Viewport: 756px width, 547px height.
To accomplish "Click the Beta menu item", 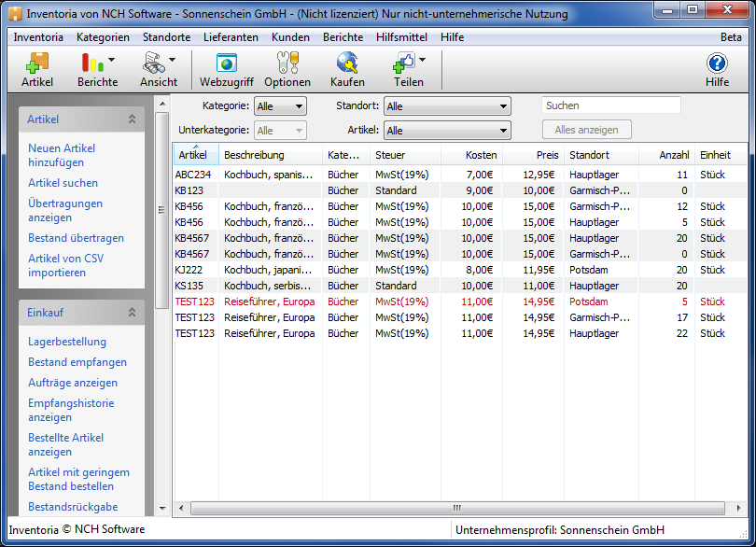I will tap(731, 37).
